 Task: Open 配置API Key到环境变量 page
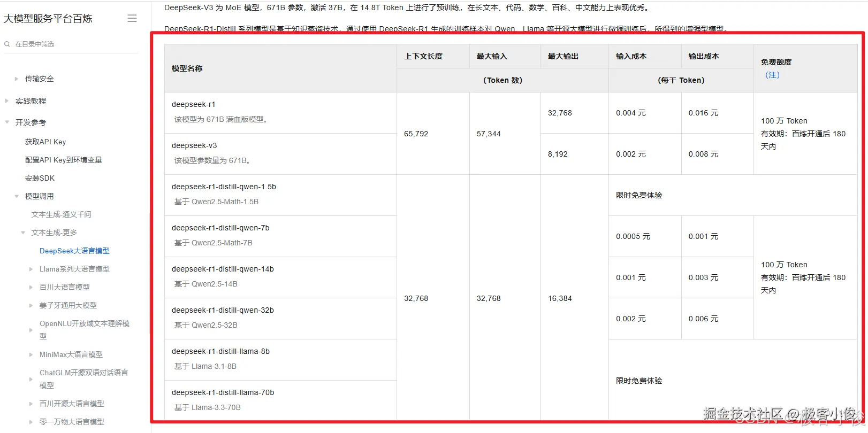[64, 160]
